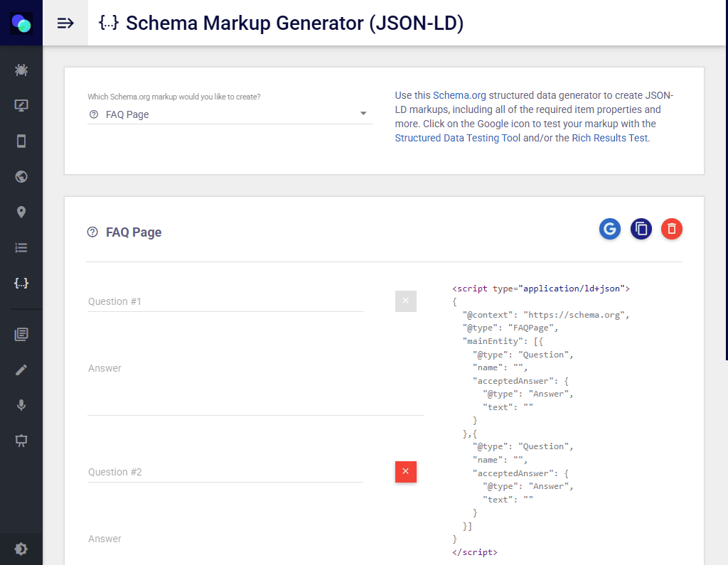Open the presentation board icon in sidebar

point(21,441)
